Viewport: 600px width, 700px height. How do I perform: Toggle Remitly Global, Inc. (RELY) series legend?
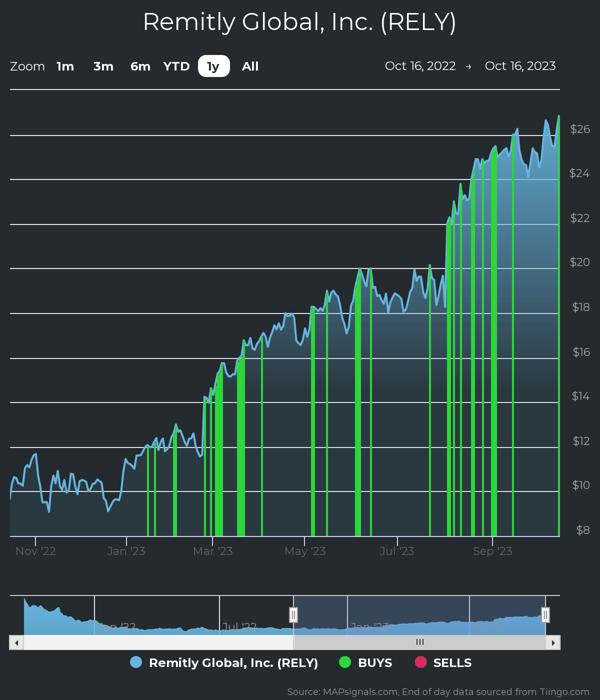coord(224,662)
